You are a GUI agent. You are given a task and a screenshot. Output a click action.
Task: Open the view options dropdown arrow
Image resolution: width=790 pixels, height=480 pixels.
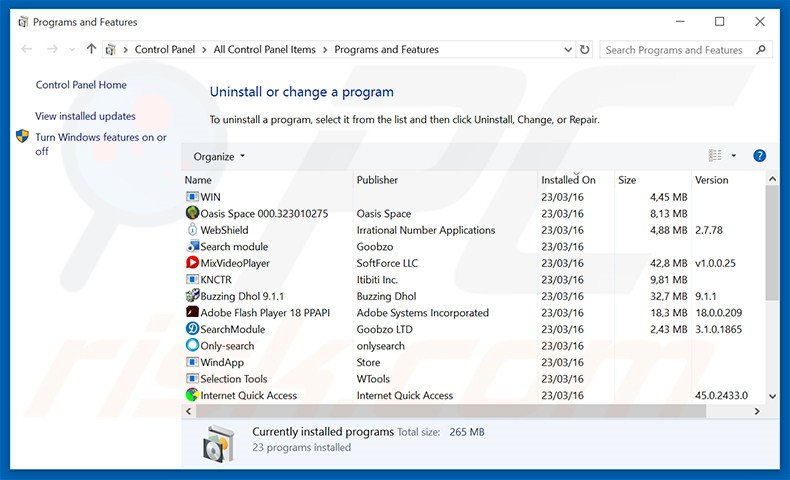(734, 156)
